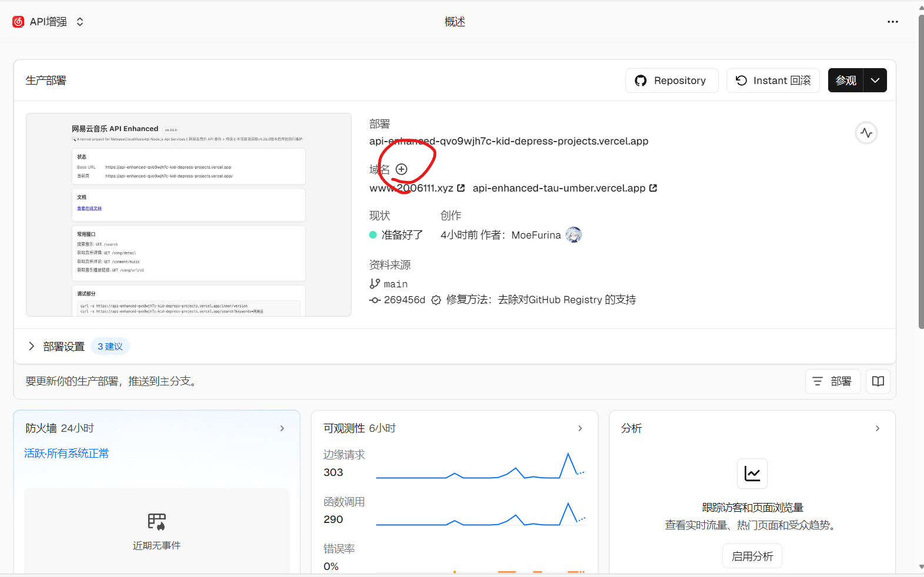Click external-link icon beside www.2006111.xyz
This screenshot has height=577, width=924.
(461, 188)
